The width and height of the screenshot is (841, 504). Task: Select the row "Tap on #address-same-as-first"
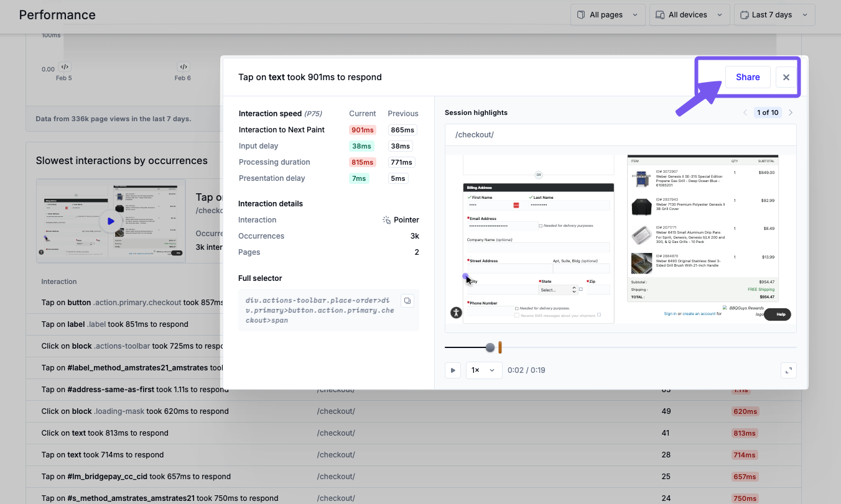click(x=413, y=390)
